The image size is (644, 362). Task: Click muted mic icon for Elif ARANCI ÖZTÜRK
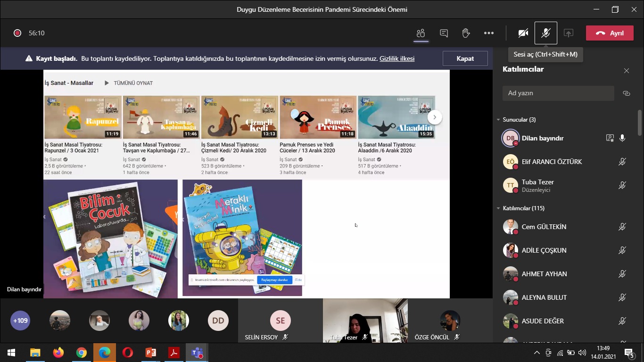pyautogui.click(x=622, y=162)
